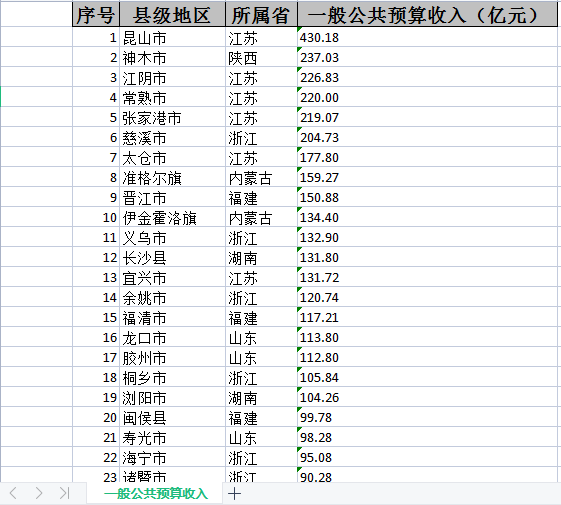Screen dimensions: 561x505
Task: Select the value 430.18
Action: pyautogui.click(x=427, y=37)
